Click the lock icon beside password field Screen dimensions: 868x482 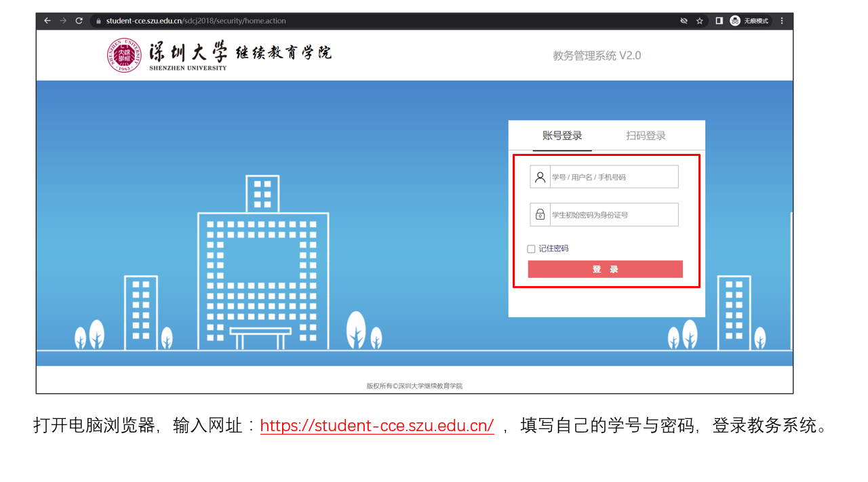tap(540, 215)
